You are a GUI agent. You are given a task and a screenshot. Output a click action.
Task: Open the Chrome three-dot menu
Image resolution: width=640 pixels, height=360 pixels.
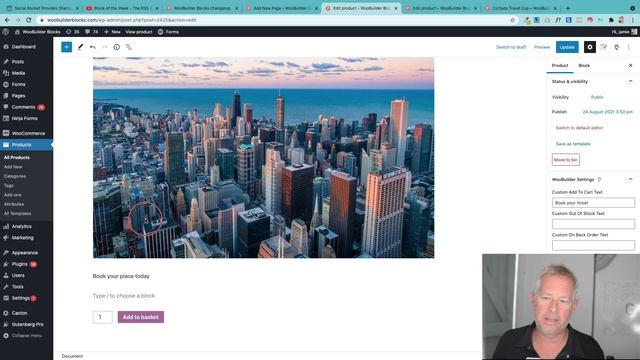633,20
